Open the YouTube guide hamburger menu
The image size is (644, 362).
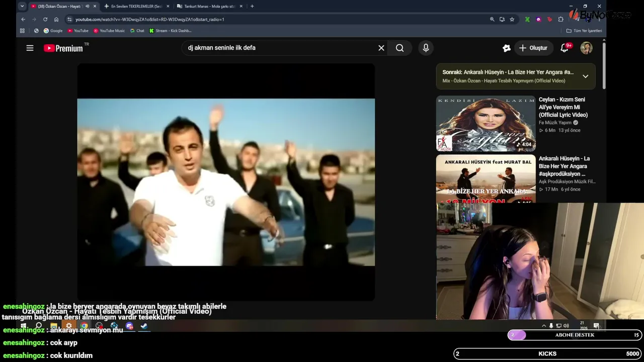point(30,48)
